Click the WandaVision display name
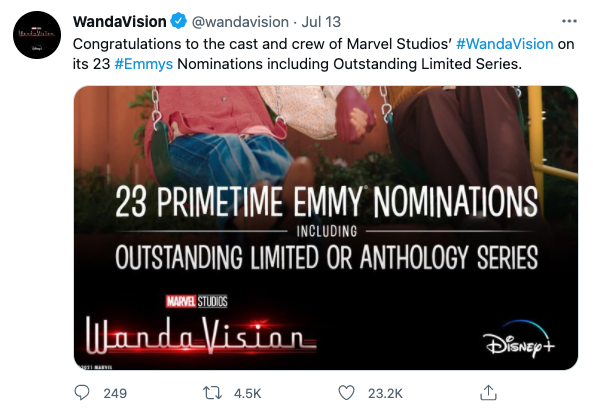 [x=120, y=22]
